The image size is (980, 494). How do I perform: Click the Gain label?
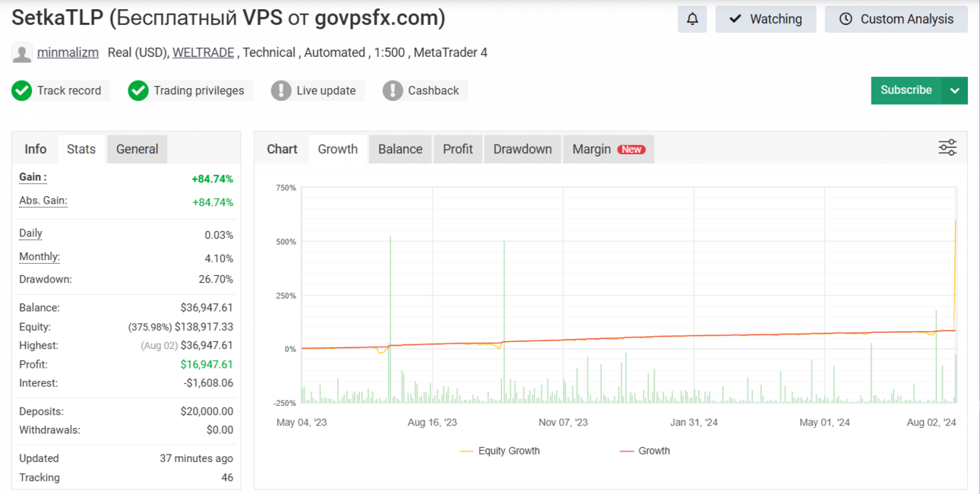tap(33, 177)
